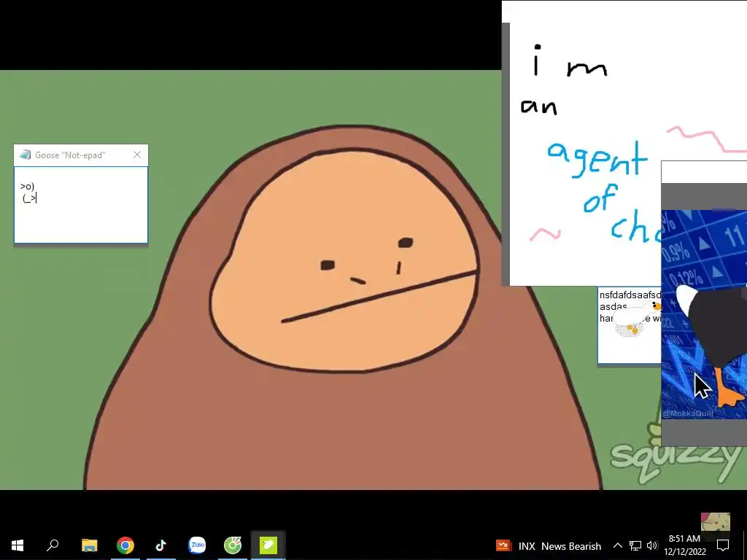The width and height of the screenshot is (747, 560).
Task: Open Coc Coc browser taskbar icon
Action: [x=233, y=545]
